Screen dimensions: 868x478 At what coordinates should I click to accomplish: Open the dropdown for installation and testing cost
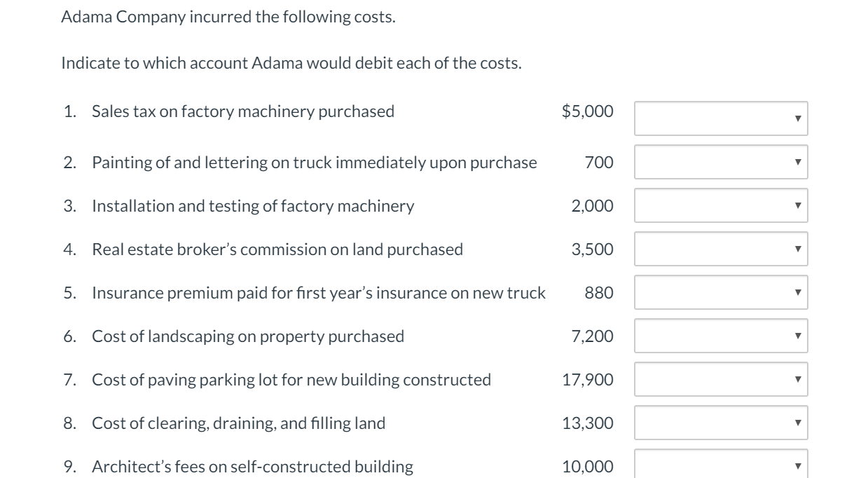(x=719, y=205)
